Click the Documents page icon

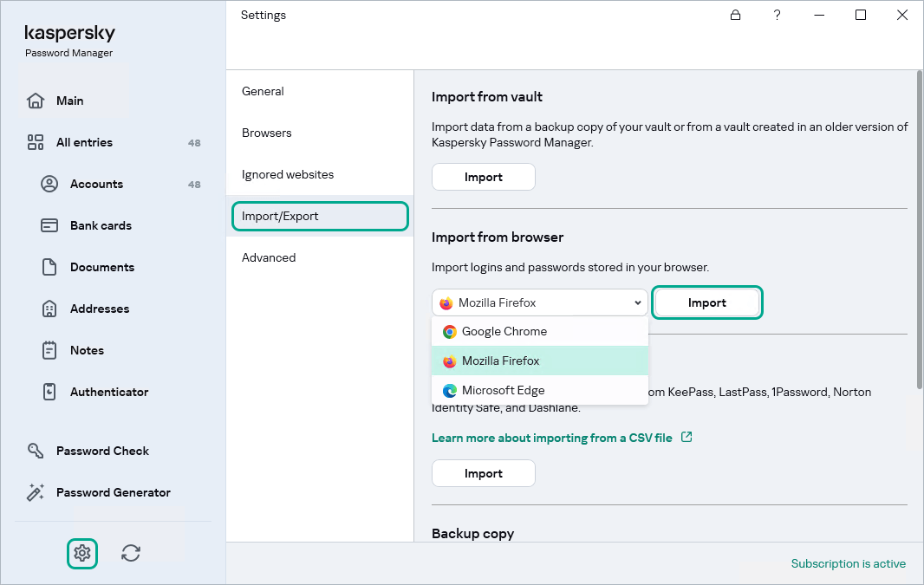point(49,267)
